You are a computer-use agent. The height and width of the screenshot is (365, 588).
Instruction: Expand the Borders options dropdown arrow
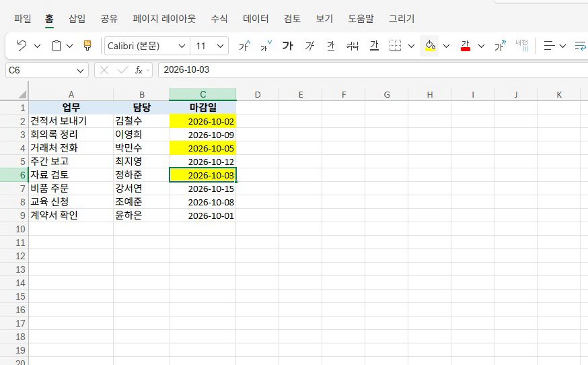click(x=411, y=46)
